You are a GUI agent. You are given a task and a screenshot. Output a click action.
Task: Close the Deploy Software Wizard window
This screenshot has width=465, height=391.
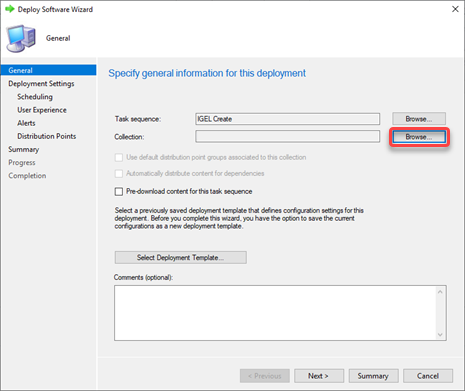pos(455,9)
